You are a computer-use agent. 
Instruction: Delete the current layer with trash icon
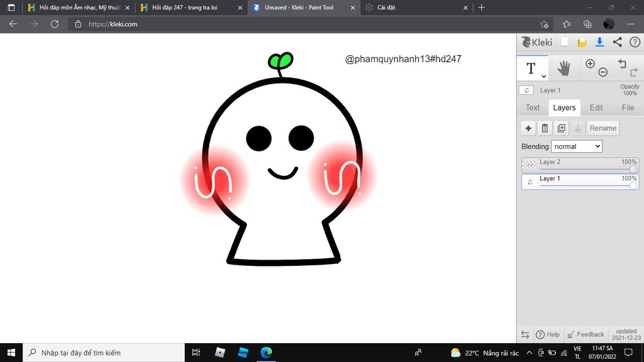pos(545,128)
